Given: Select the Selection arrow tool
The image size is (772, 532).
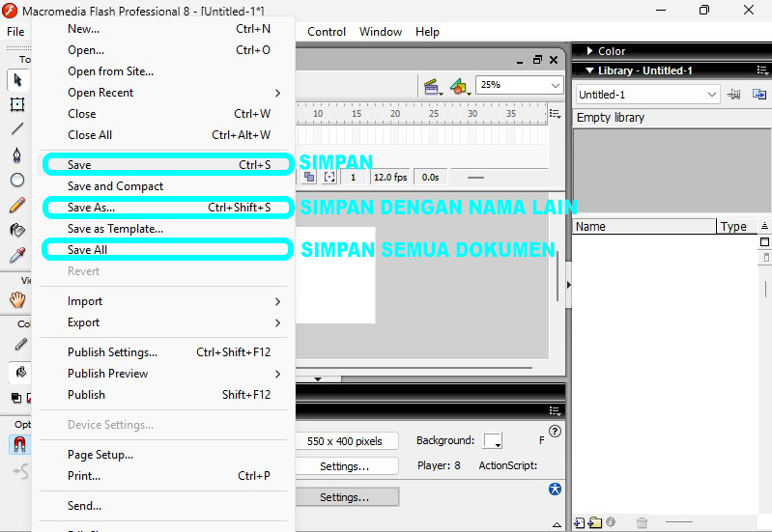Looking at the screenshot, I should click(17, 80).
